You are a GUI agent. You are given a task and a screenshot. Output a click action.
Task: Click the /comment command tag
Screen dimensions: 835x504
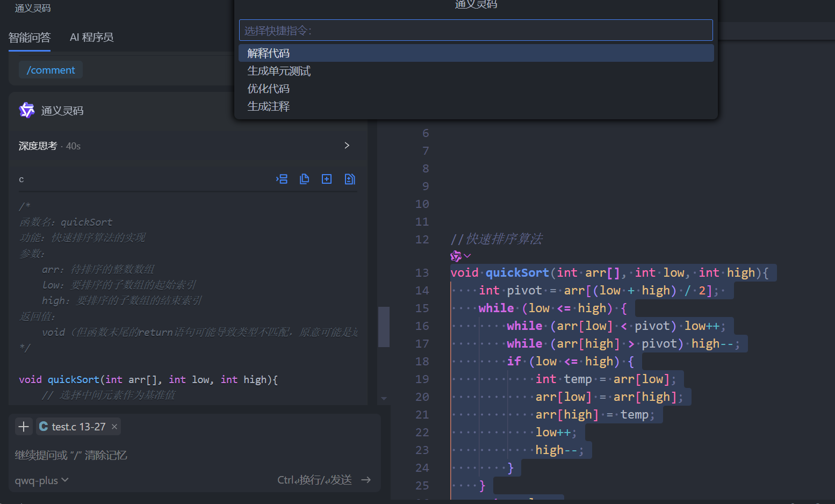tap(51, 70)
